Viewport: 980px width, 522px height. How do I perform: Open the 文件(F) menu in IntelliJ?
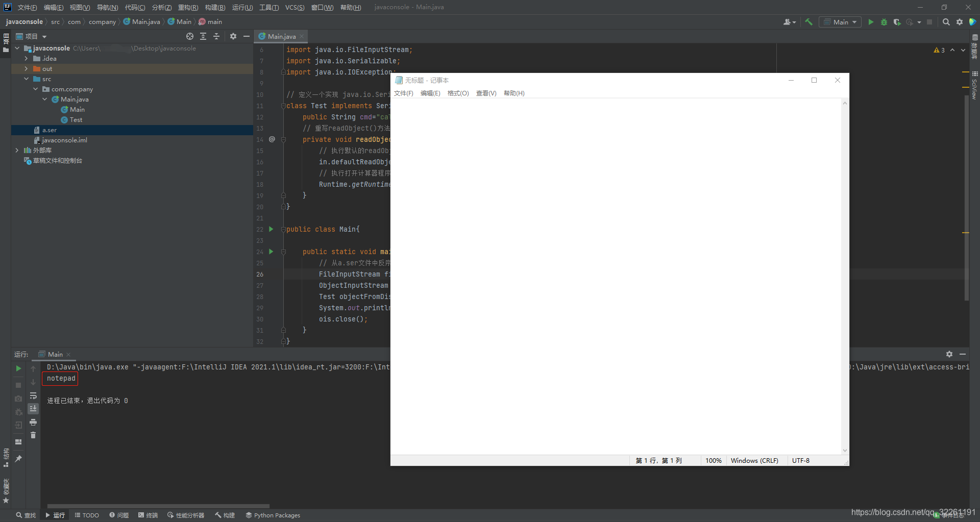click(27, 7)
